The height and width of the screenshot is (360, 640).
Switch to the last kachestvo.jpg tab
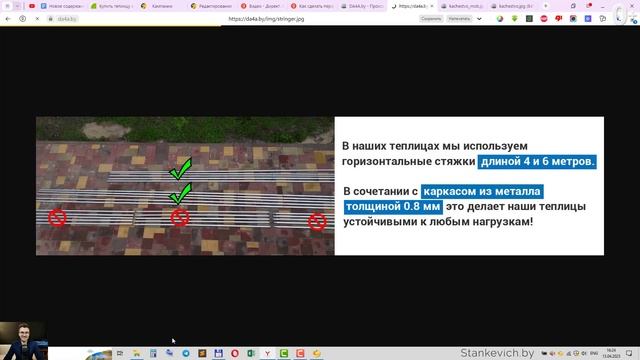tap(512, 6)
